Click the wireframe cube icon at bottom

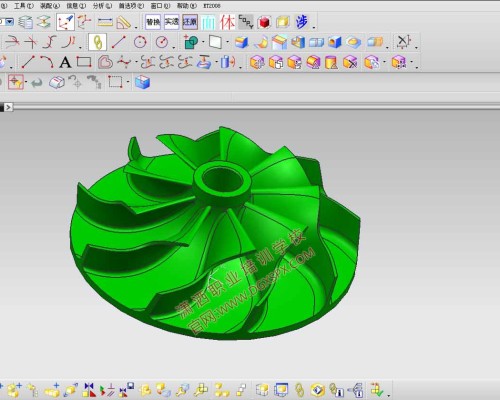pos(262,389)
